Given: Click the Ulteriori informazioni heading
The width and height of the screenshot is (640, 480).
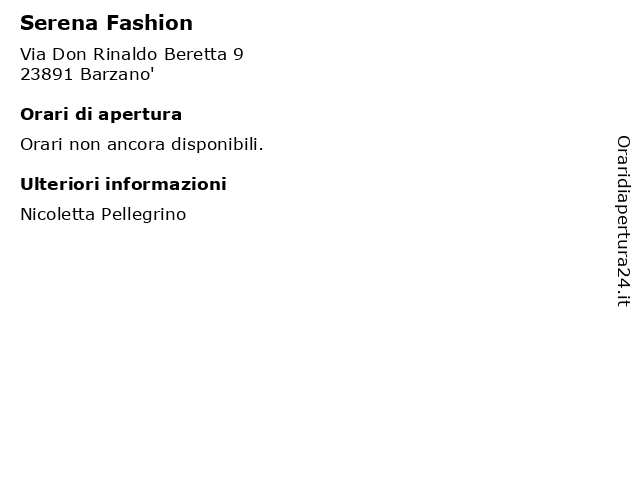Looking at the screenshot, I should tap(123, 184).
